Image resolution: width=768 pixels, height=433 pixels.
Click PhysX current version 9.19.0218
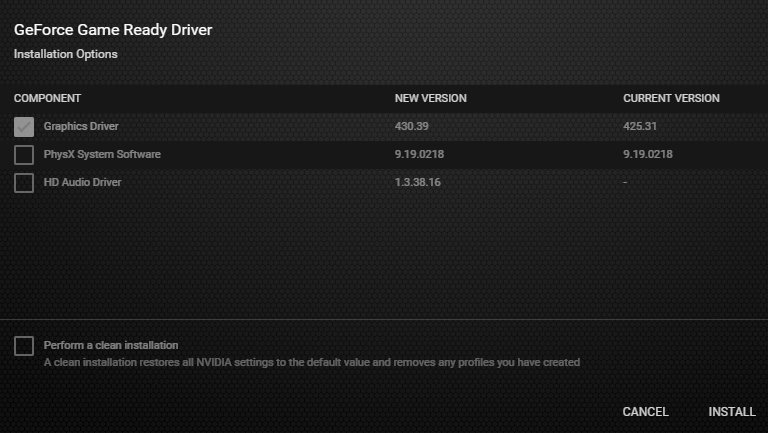648,154
